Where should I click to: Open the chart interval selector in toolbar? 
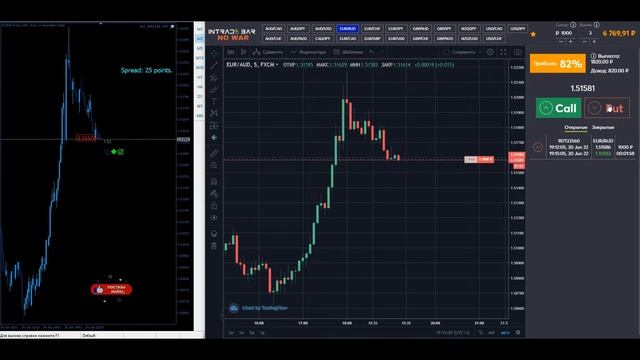click(x=231, y=52)
